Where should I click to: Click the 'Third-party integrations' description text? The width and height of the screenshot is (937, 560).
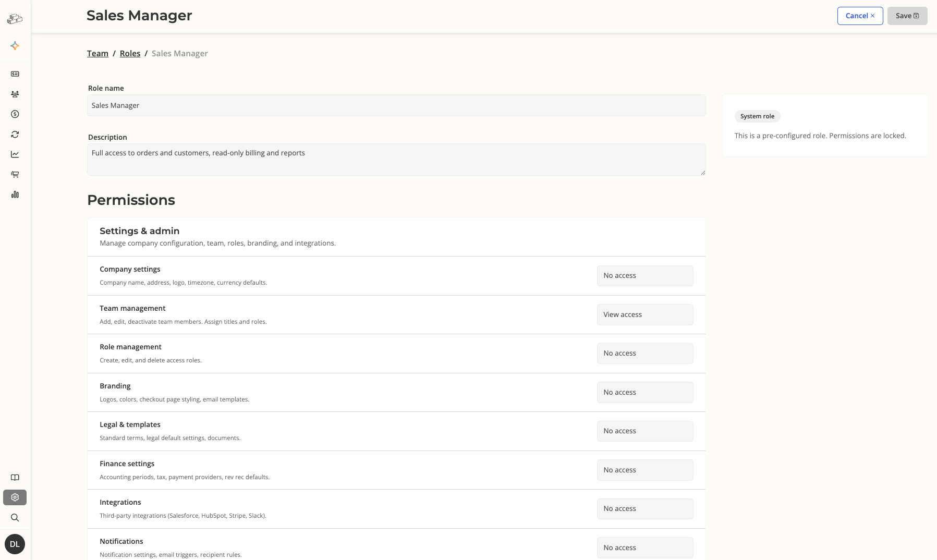[183, 516]
